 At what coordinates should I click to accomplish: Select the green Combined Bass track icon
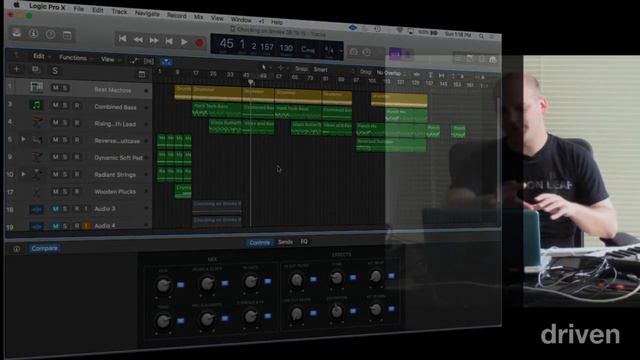point(36,105)
